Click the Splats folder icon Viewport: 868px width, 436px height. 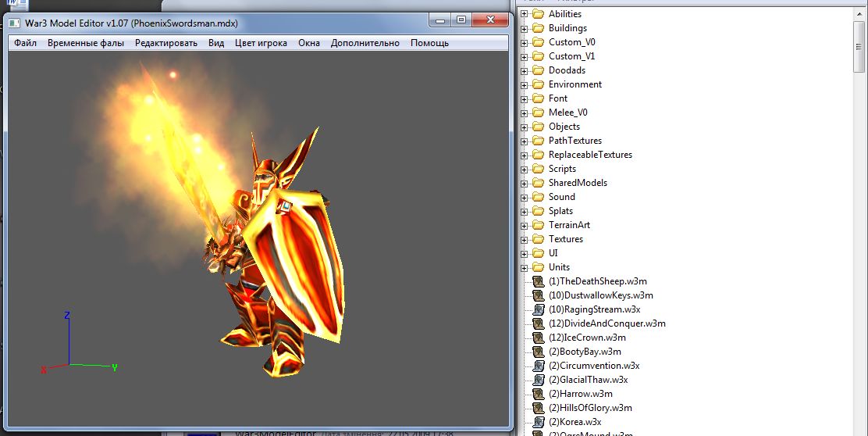click(538, 211)
